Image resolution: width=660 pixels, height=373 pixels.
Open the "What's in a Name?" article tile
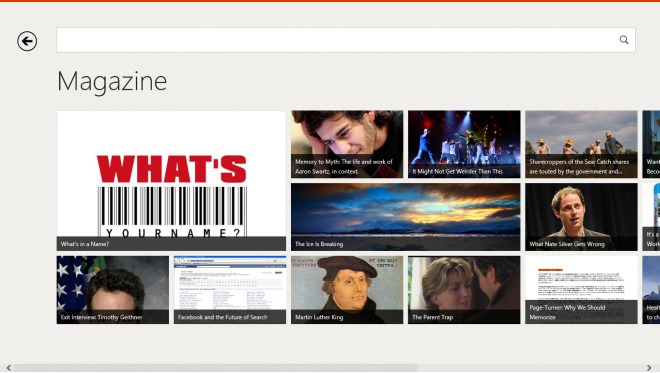pos(171,181)
